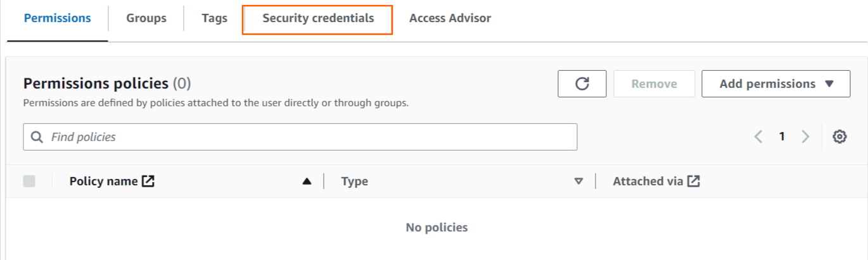Open the Access Advisor tab

coord(450,18)
